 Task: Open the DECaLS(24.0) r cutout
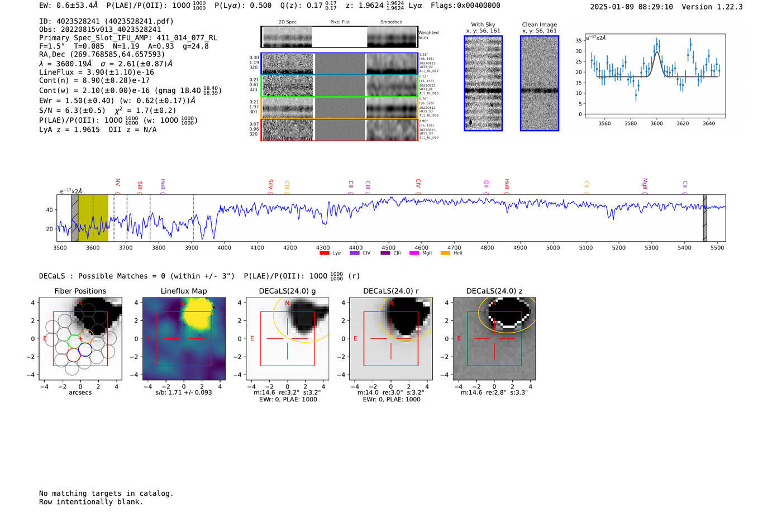pos(391,339)
